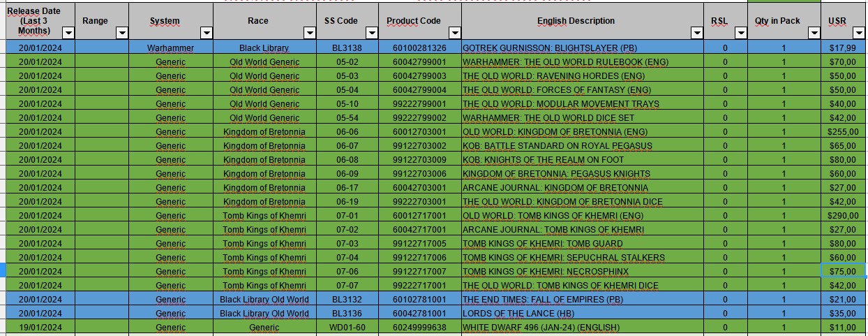
Task: Select the cell LORDS OF THE LANCE (HB)
Action: tap(583, 313)
